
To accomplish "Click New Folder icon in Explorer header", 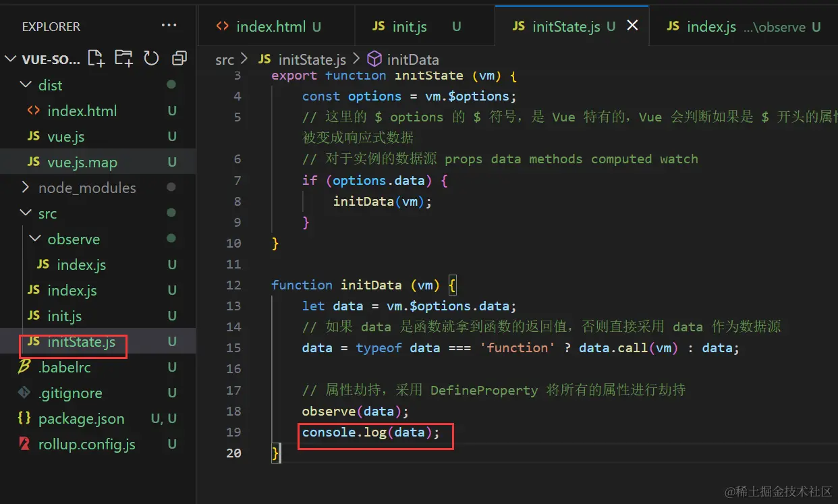I will (x=124, y=58).
